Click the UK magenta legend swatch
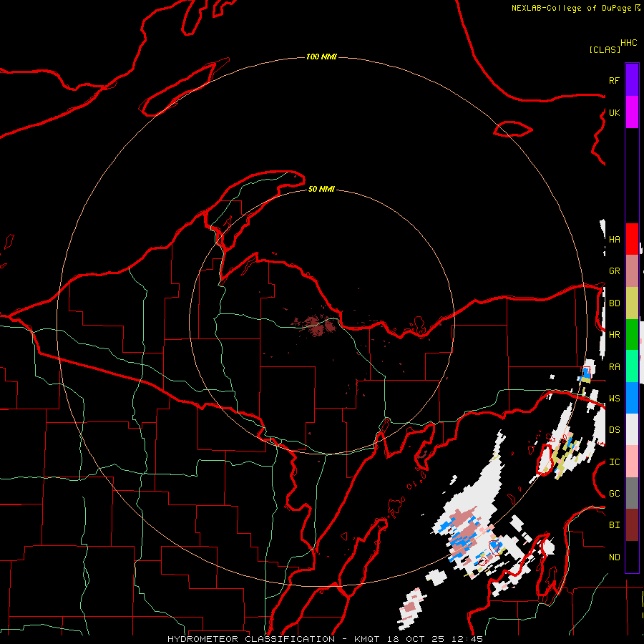The width and height of the screenshot is (644, 644). (632, 112)
